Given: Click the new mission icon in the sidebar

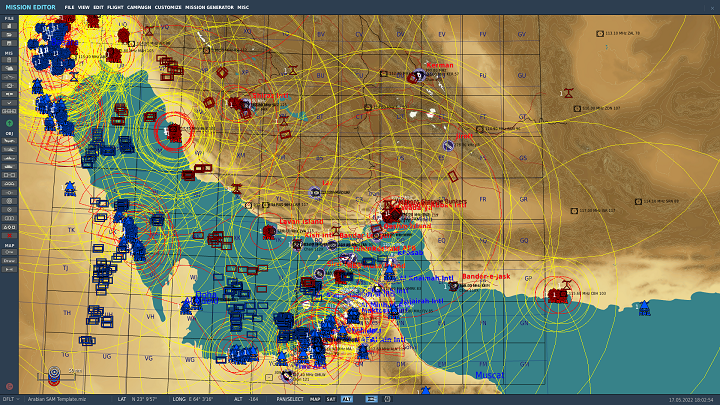Looking at the screenshot, I should (x=9, y=27).
